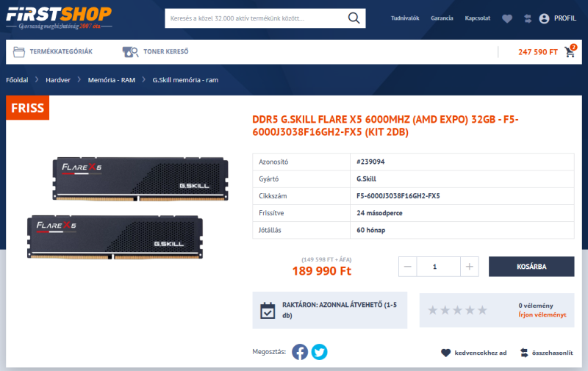Open favorites via header heart icon
Image resolution: width=588 pixels, height=371 pixels.
click(507, 18)
